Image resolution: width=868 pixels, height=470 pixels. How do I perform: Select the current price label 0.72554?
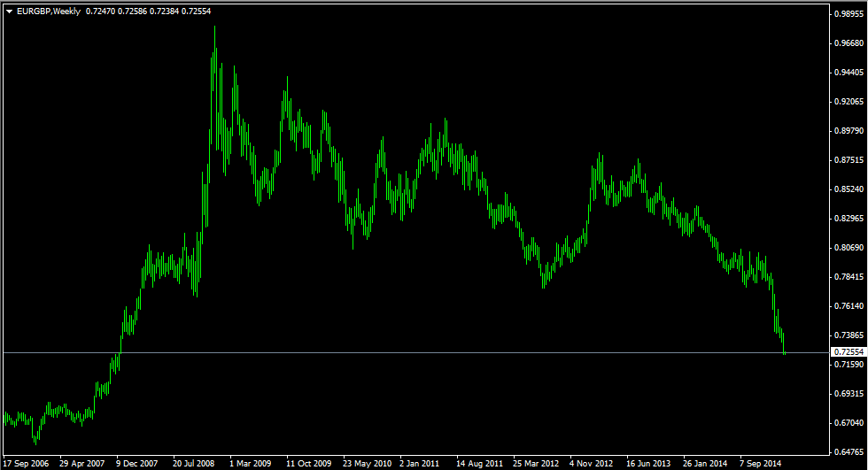point(849,351)
